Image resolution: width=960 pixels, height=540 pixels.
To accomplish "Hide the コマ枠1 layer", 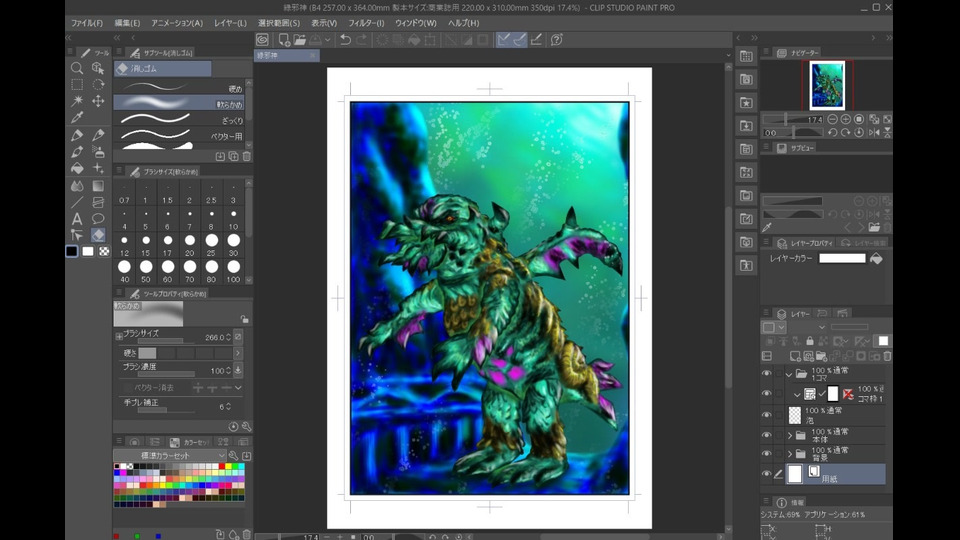I will (x=767, y=394).
